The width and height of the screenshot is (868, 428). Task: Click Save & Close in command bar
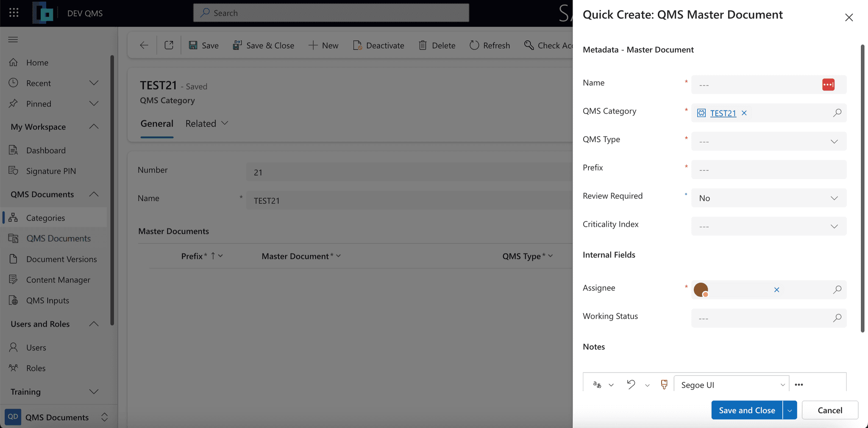click(263, 45)
